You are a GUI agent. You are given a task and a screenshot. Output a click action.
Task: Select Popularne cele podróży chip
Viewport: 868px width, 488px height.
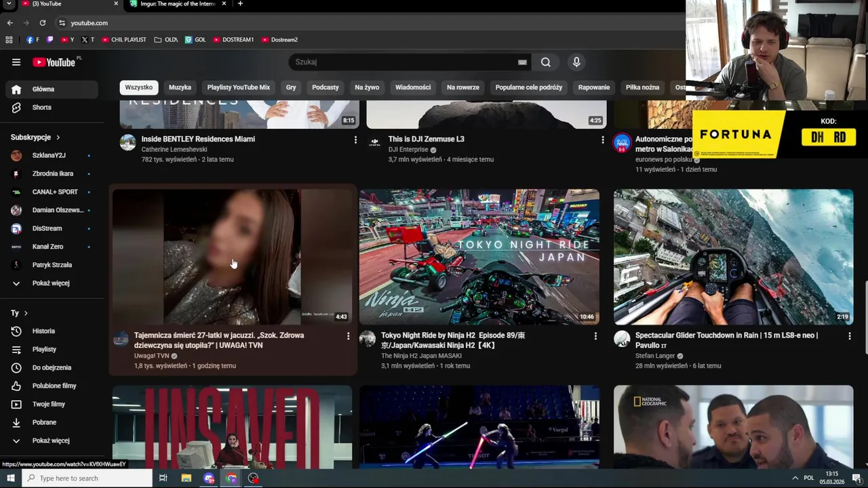coord(529,87)
